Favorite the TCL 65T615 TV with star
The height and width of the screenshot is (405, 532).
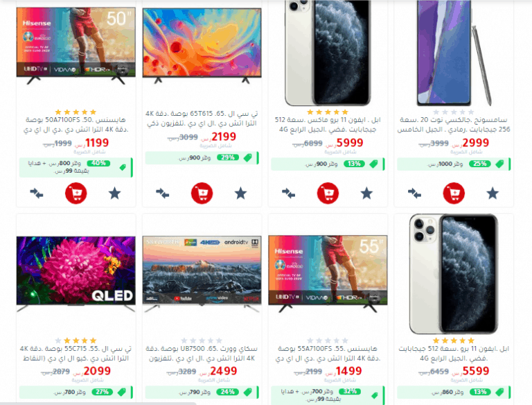pyautogui.click(x=240, y=193)
